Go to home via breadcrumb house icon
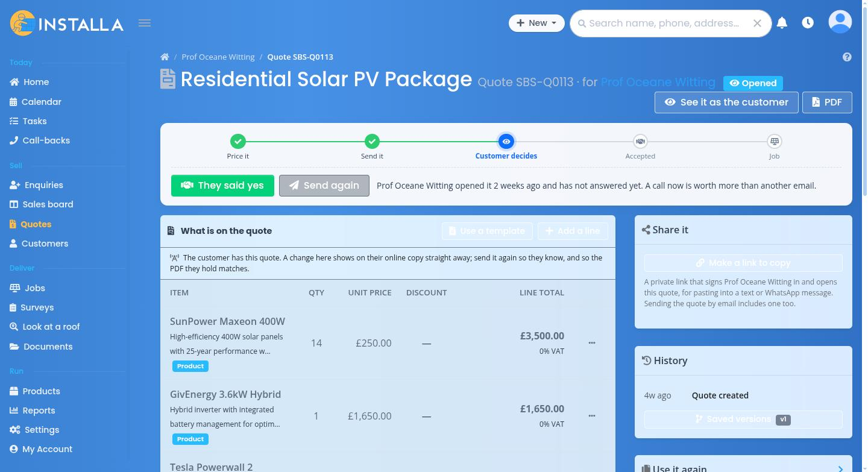This screenshot has width=868, height=472. pyautogui.click(x=165, y=57)
